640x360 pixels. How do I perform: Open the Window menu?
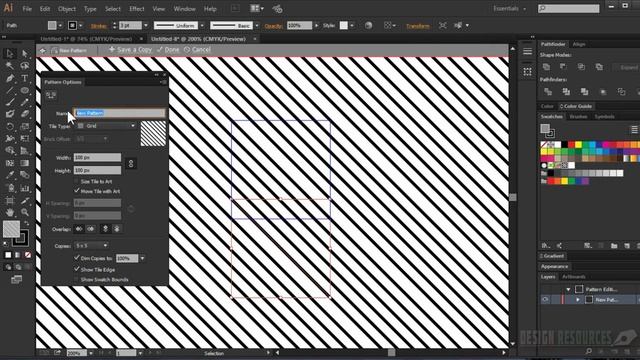[x=184, y=9]
